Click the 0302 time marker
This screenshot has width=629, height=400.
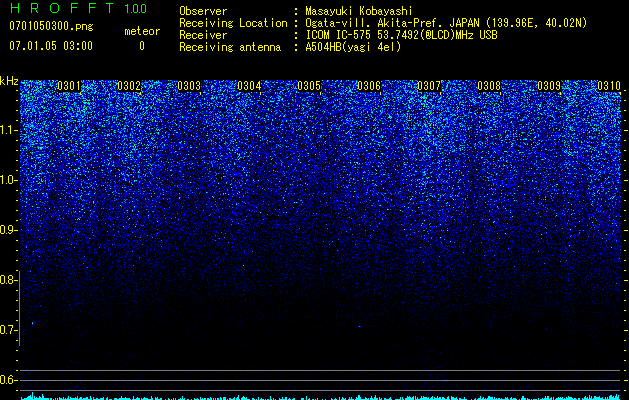[129, 86]
